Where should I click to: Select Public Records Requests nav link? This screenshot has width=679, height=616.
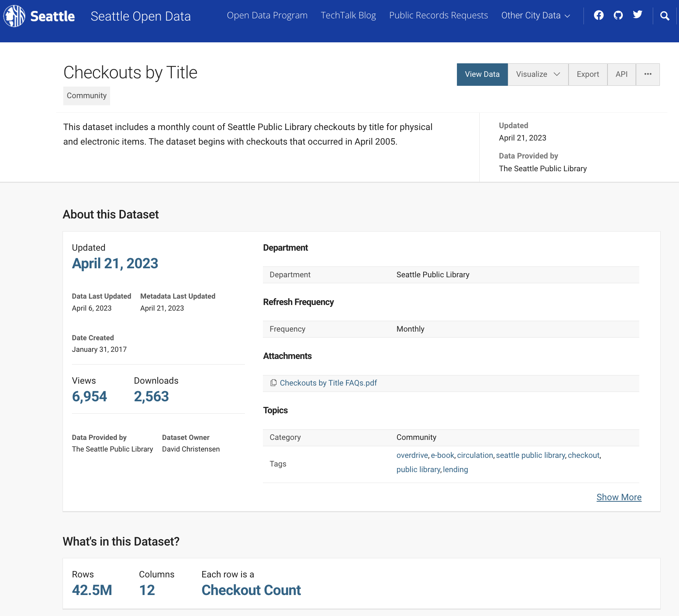point(438,15)
